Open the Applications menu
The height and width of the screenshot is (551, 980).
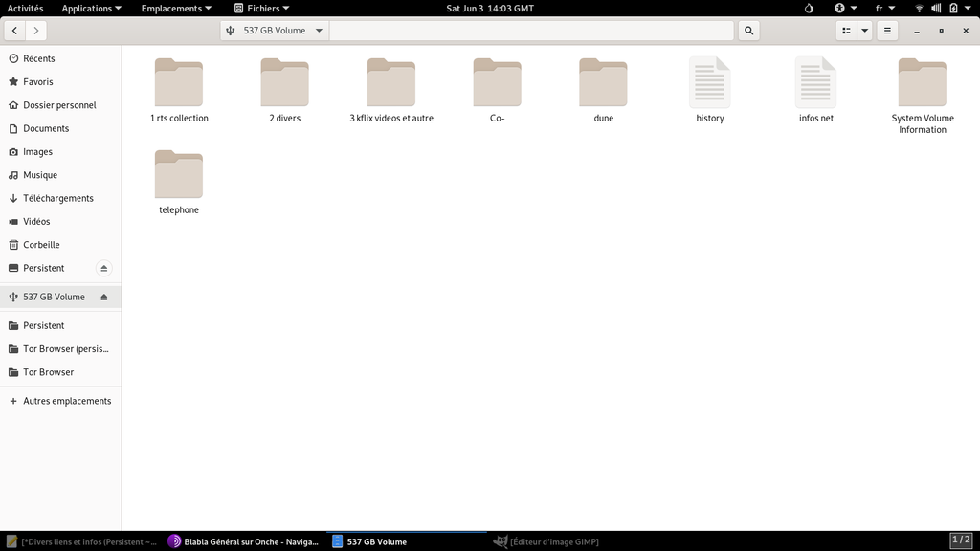pos(92,8)
